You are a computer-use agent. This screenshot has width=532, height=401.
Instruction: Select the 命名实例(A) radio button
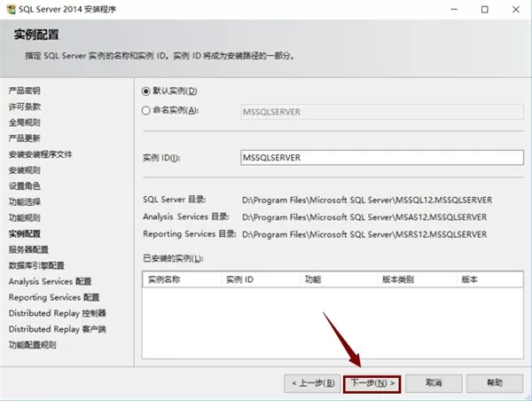[x=146, y=110]
